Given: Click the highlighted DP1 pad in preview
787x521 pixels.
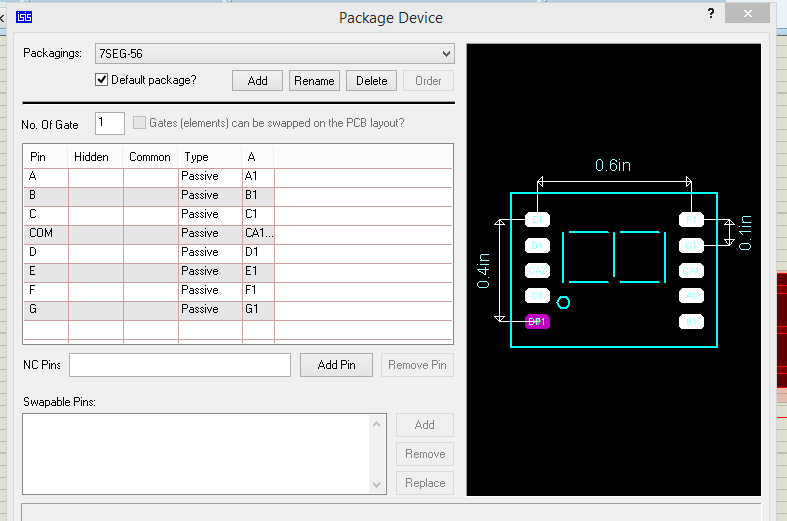Looking at the screenshot, I should (537, 321).
